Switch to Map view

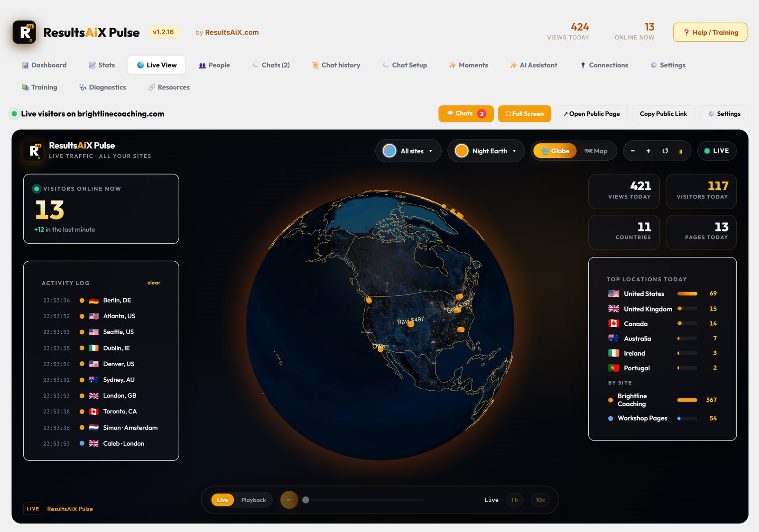[596, 151]
